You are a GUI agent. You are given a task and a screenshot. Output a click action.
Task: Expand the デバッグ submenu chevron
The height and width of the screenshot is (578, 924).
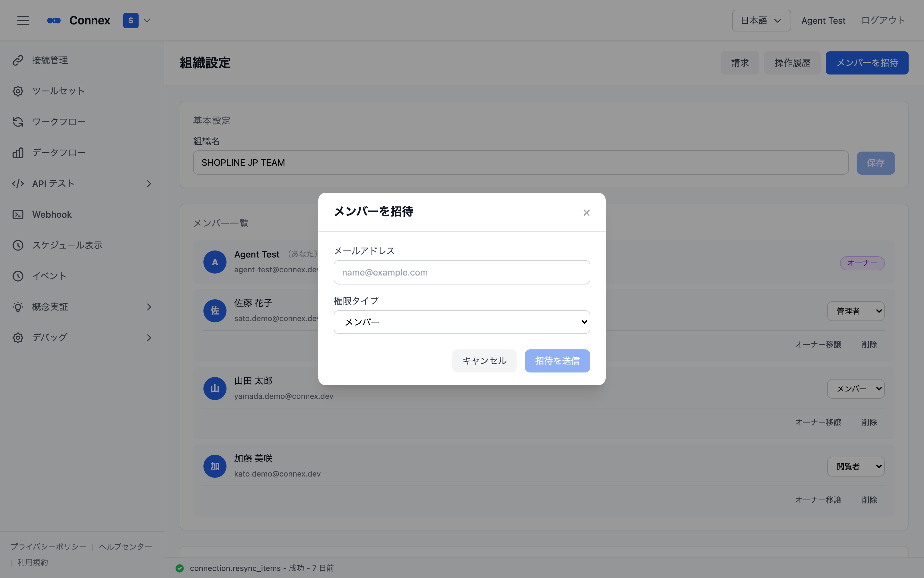click(149, 338)
